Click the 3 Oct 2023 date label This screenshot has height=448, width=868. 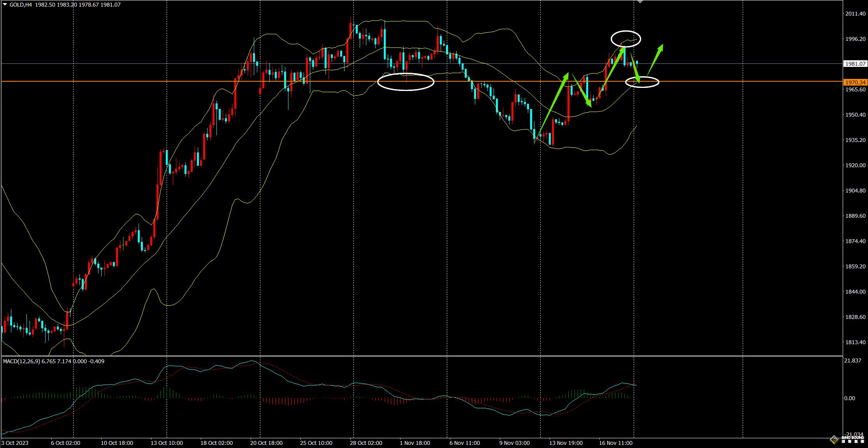[x=15, y=443]
